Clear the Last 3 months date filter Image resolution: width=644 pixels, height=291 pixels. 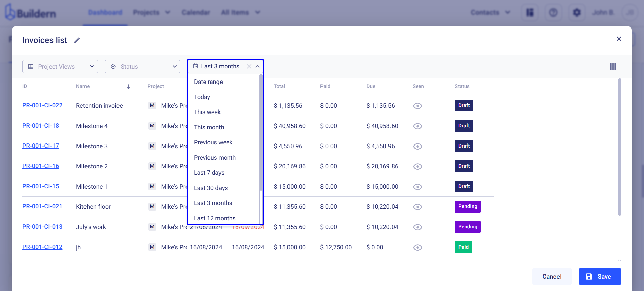tap(249, 66)
